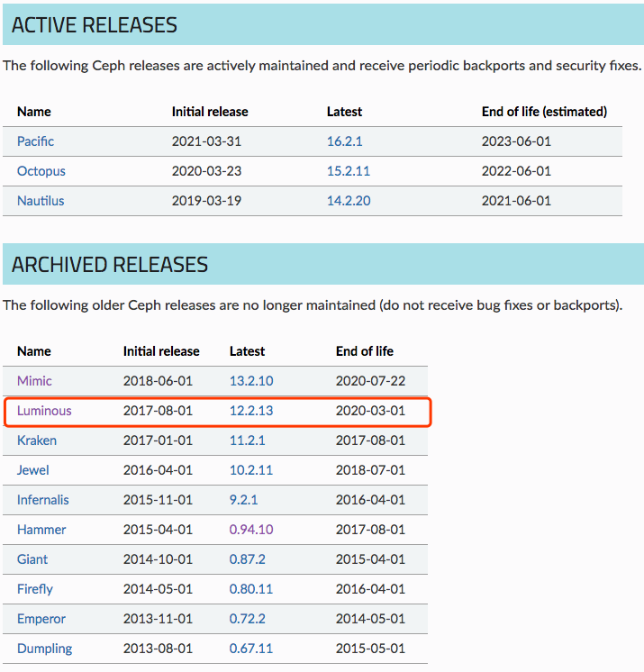Open Mimic version 13.2.10 link
The height and width of the screenshot is (672, 644).
pos(250,381)
